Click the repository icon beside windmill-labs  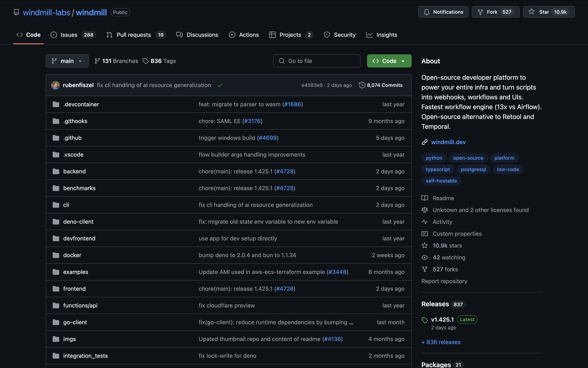click(x=16, y=12)
